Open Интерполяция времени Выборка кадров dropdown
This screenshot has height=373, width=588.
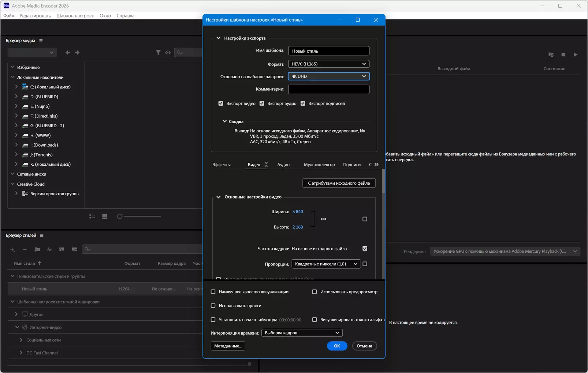302,333
